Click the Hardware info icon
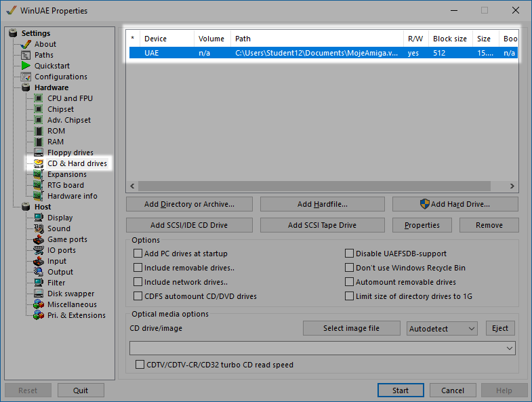This screenshot has height=402, width=532. pos(39,196)
